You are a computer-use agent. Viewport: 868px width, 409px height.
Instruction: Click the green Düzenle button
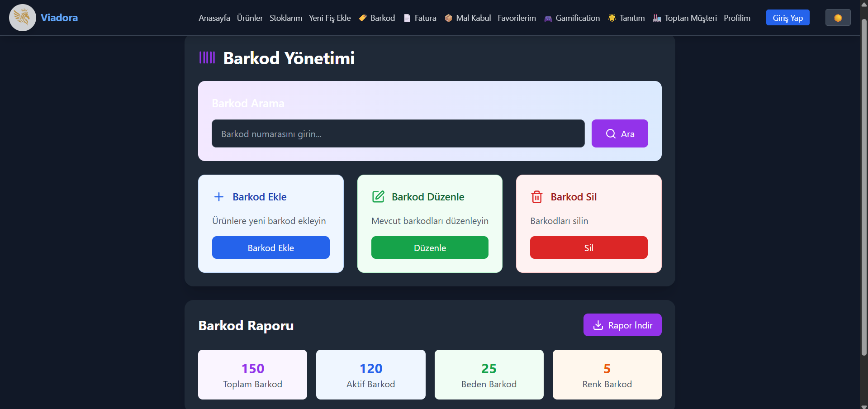[x=430, y=247]
